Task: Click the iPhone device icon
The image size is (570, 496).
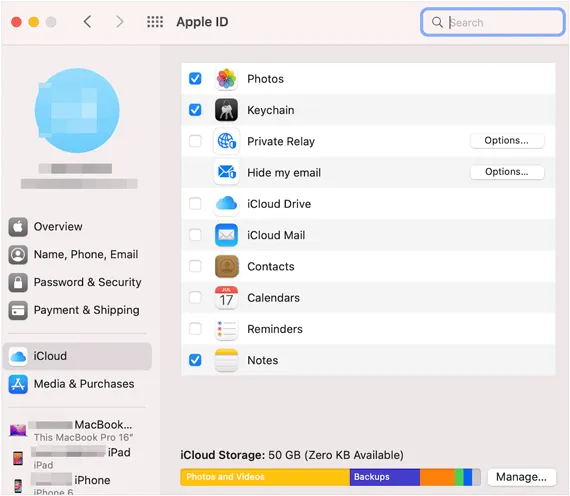Action: [x=18, y=486]
